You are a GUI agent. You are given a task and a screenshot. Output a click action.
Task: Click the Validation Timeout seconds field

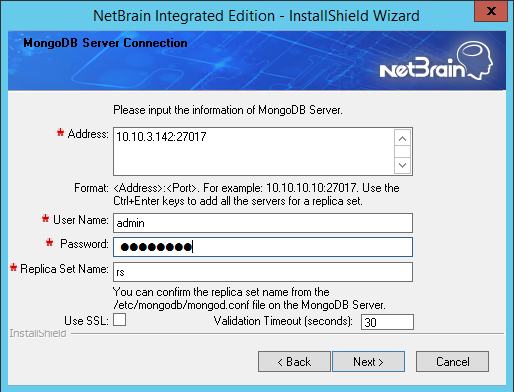pos(387,322)
